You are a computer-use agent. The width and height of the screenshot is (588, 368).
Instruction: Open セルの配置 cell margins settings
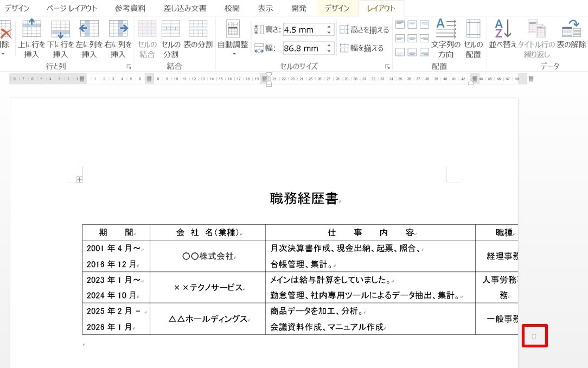(473, 39)
